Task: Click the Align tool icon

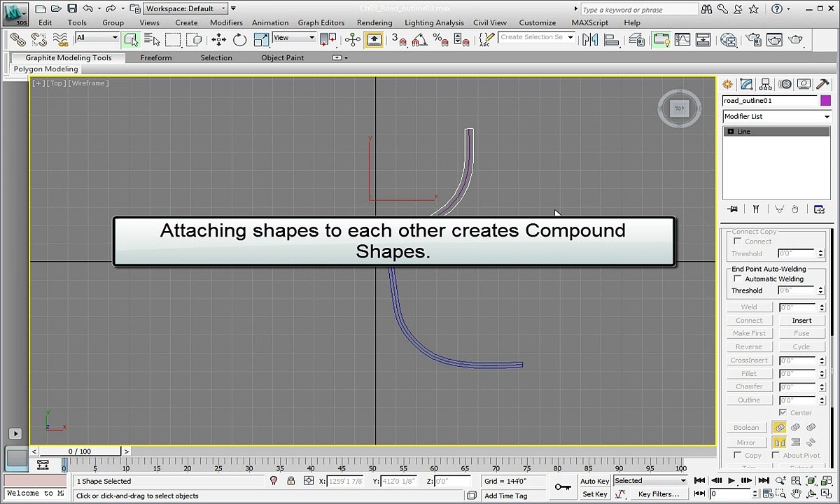Action: coord(613,39)
